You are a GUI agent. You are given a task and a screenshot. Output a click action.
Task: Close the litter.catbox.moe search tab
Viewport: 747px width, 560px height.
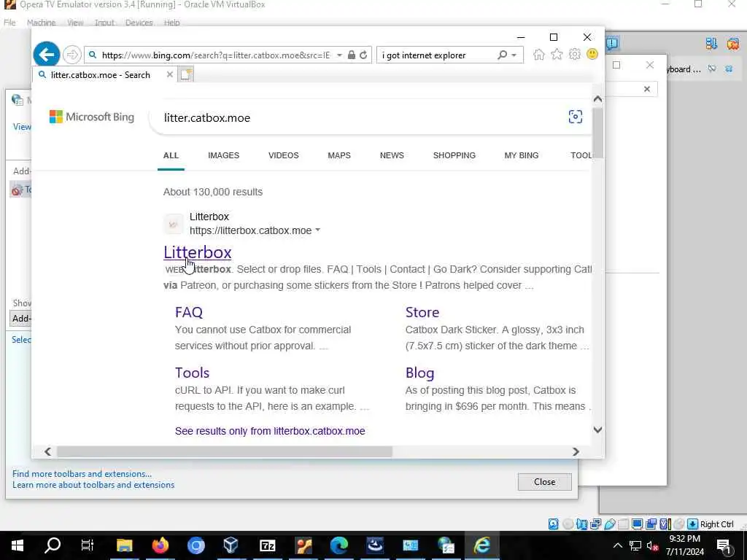click(169, 75)
